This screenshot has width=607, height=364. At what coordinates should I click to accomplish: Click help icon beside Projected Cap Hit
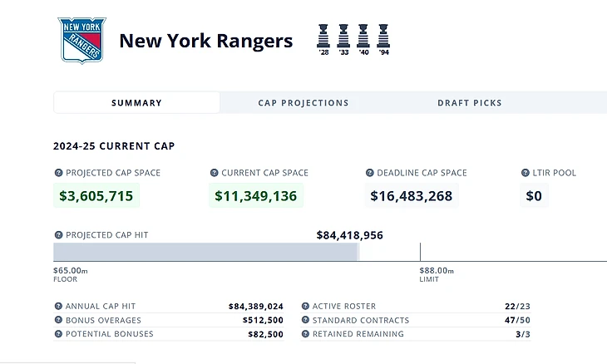58,235
